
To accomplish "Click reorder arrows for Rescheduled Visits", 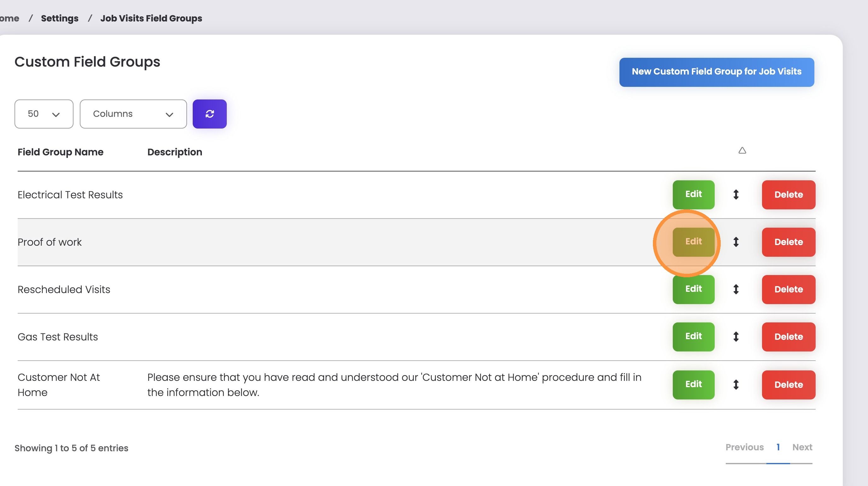I will click(736, 289).
